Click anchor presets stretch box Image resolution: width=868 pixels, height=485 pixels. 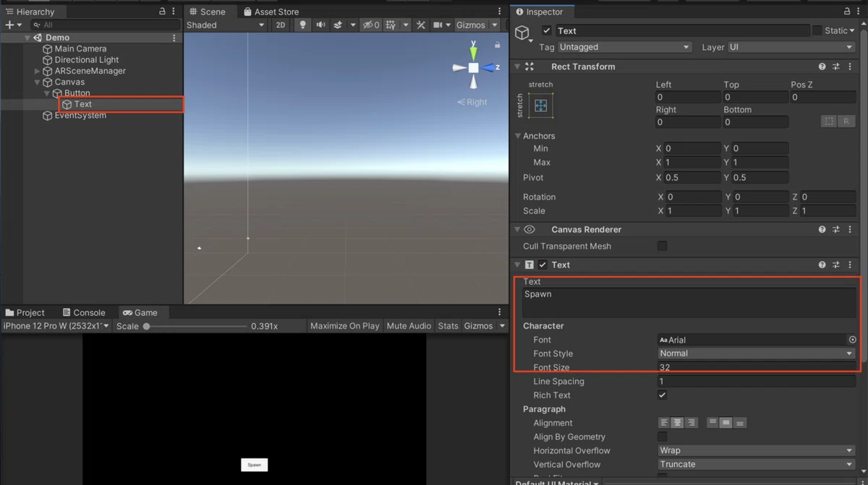click(540, 106)
